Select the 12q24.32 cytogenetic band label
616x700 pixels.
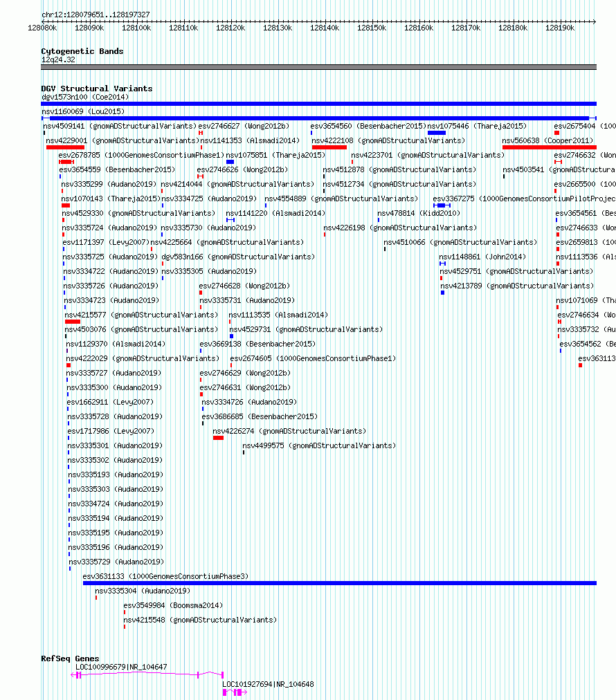[59, 59]
